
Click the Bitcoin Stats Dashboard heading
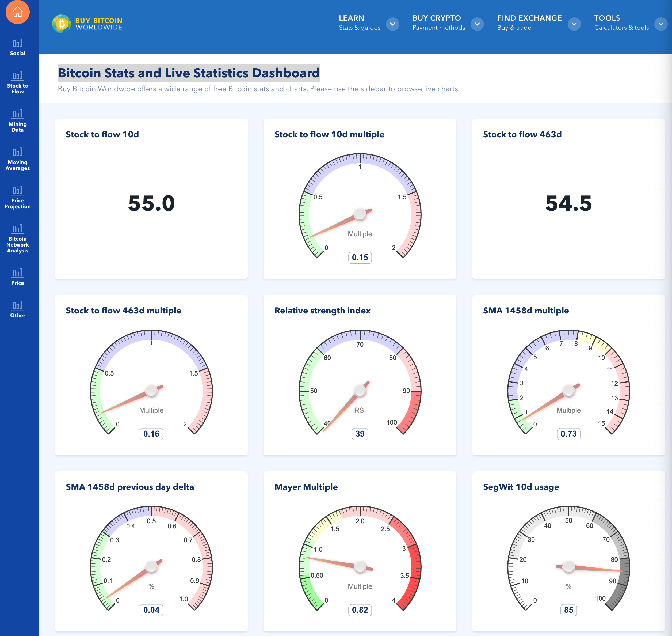click(x=189, y=73)
